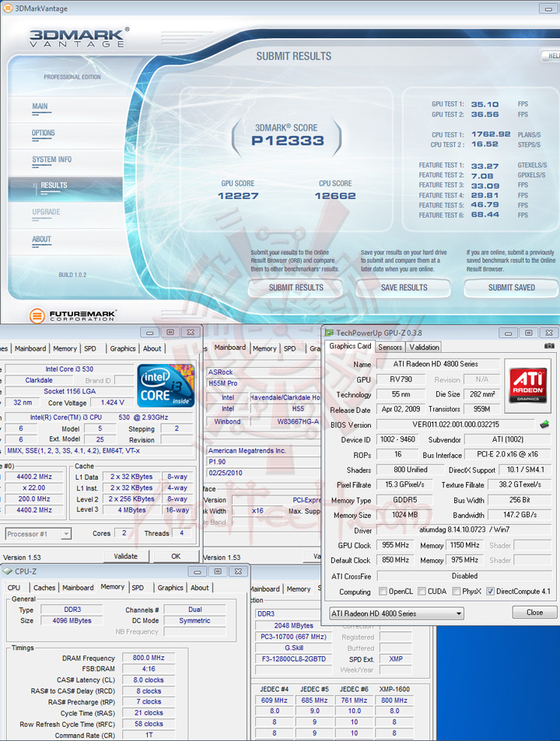
Task: Click the Intel Core i3 530 name field
Action: [69, 369]
